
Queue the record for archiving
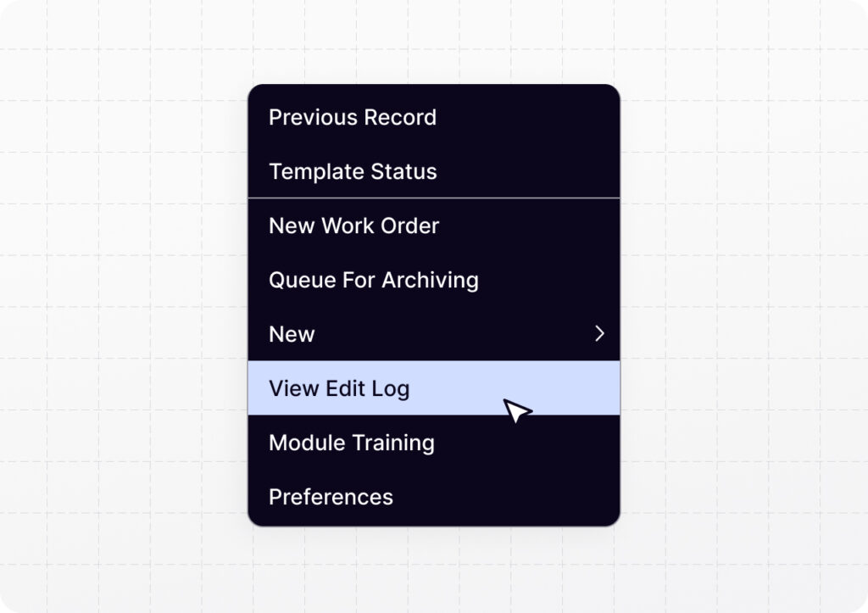[x=373, y=281]
